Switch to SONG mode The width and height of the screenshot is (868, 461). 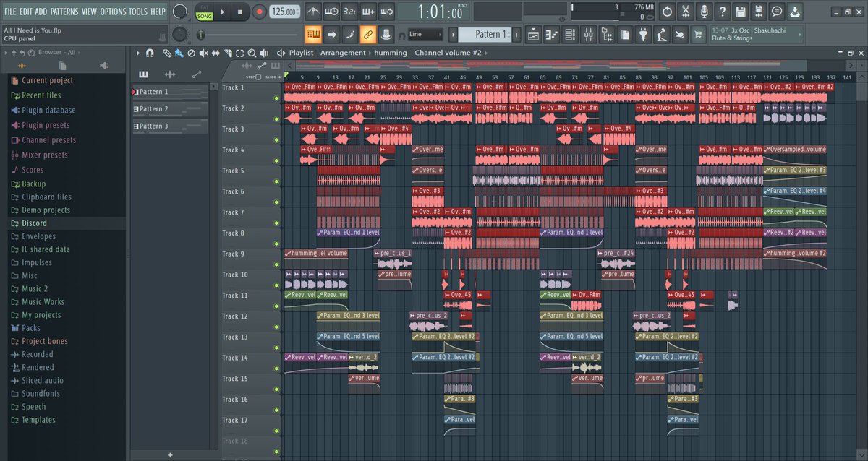(x=205, y=16)
